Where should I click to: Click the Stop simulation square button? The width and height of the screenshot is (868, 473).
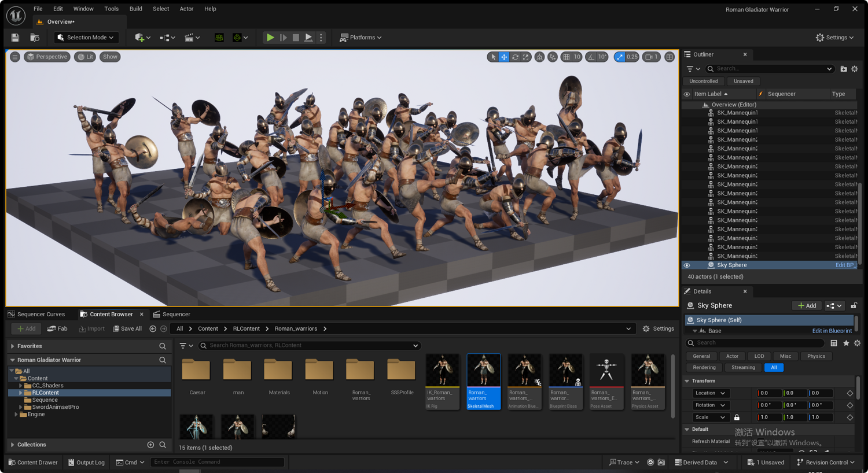pyautogui.click(x=296, y=38)
